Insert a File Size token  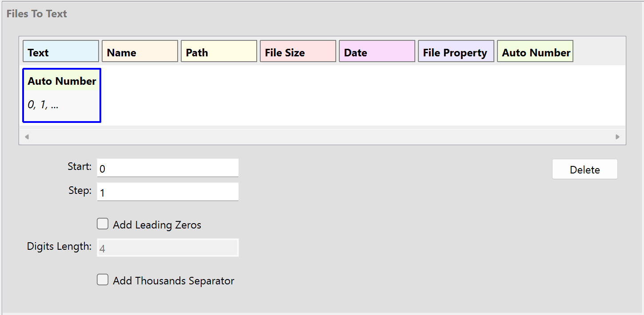298,51
